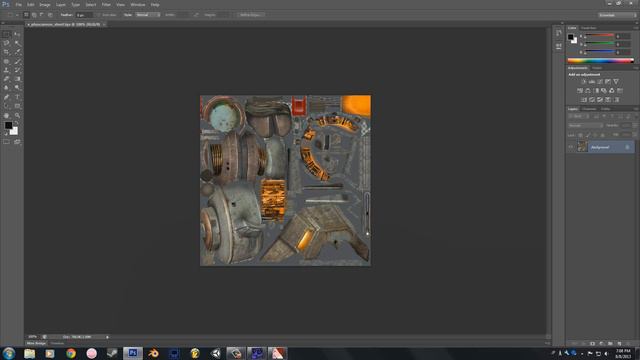Click the blue channel slider in Color panel
This screenshot has height=360, width=640.
600,52
